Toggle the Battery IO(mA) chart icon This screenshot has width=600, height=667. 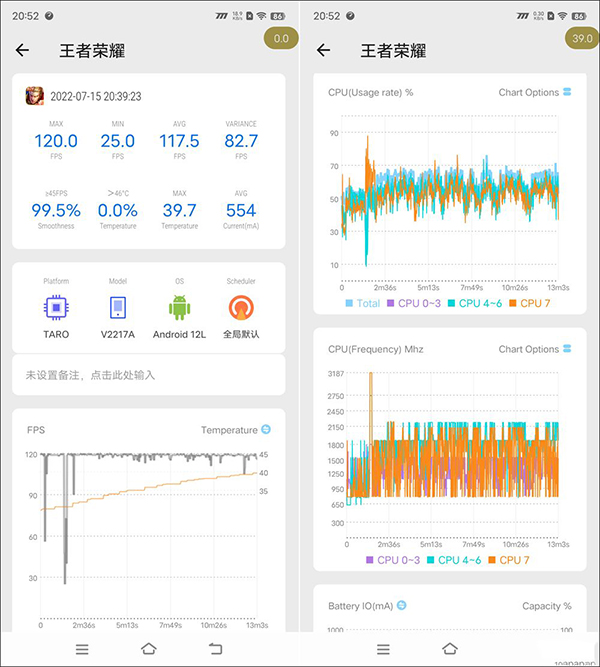click(402, 605)
